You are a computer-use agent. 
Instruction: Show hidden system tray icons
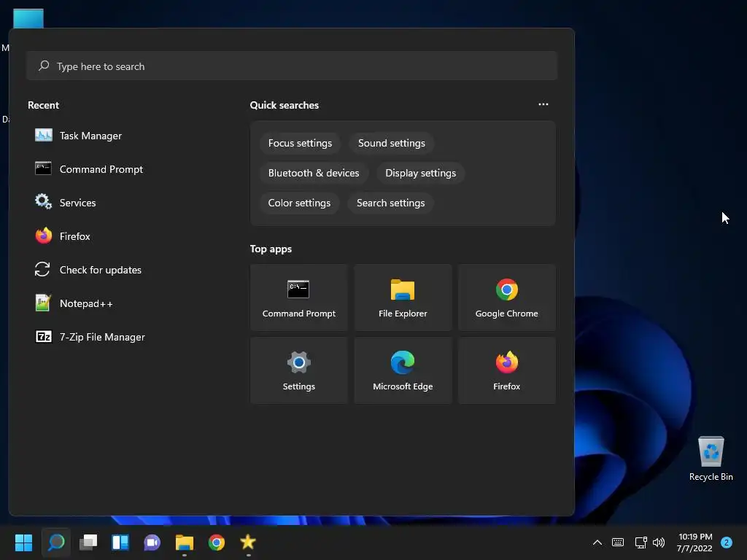pyautogui.click(x=597, y=542)
